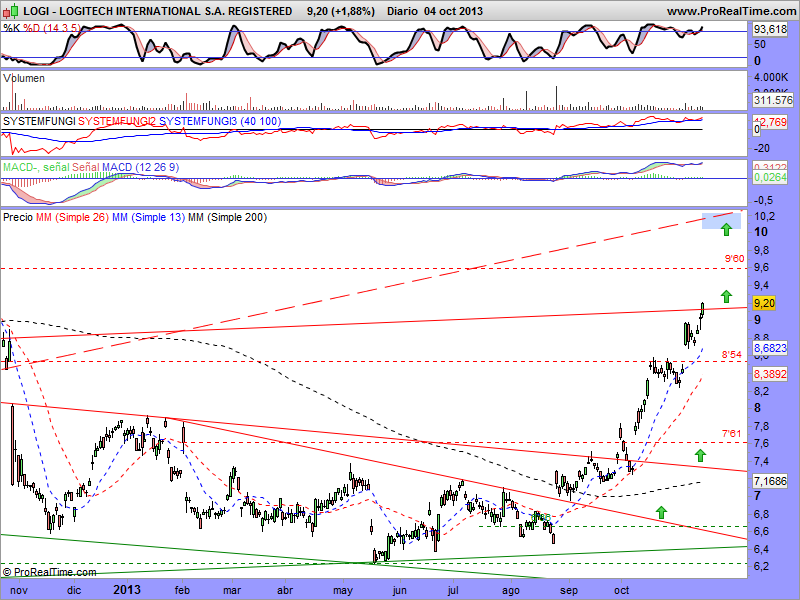This screenshot has height=600, width=800.
Task: Click the 50 stochastic axis label
Action: pyautogui.click(x=760, y=44)
